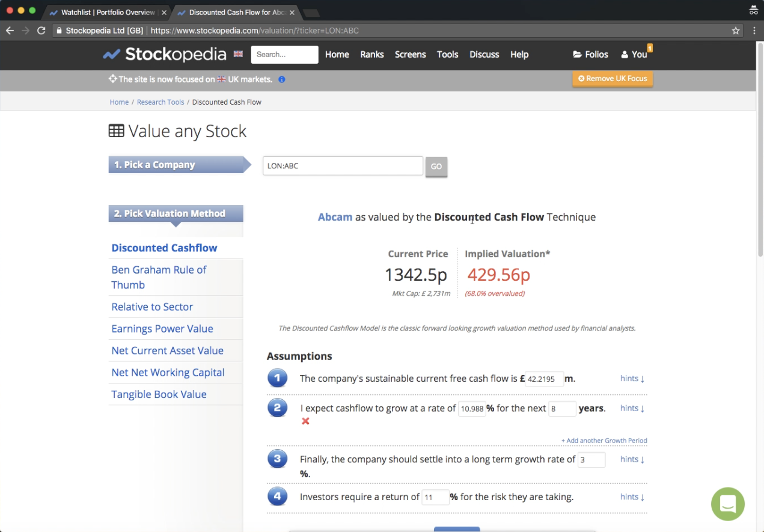764x532 pixels.
Task: Click the required return input 11
Action: click(435, 497)
